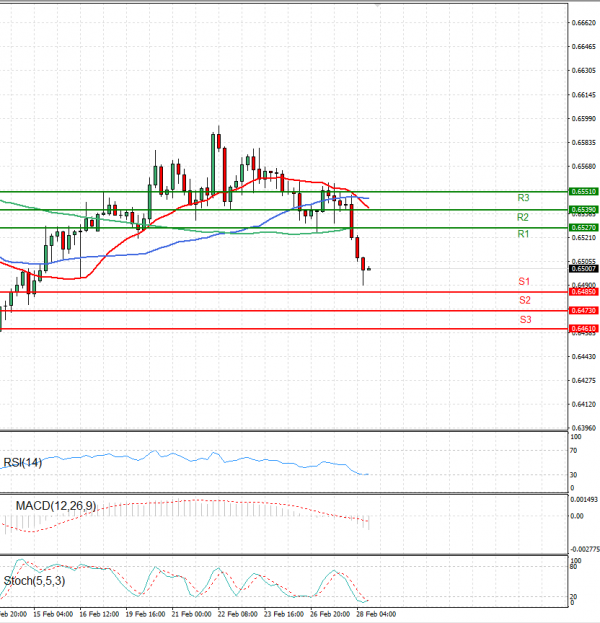The height and width of the screenshot is (623, 600).
Task: Select the MACD(12,26,9) indicator label
Action: coord(56,506)
